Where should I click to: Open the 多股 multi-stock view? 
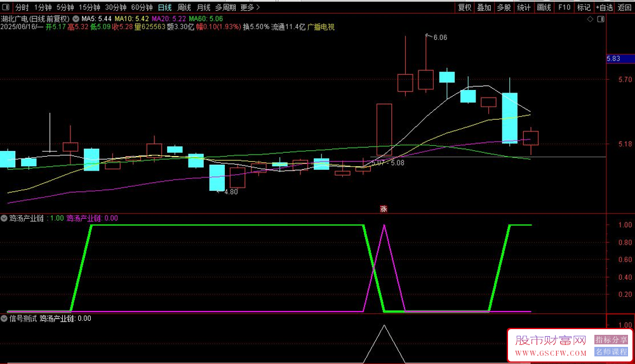click(504, 7)
